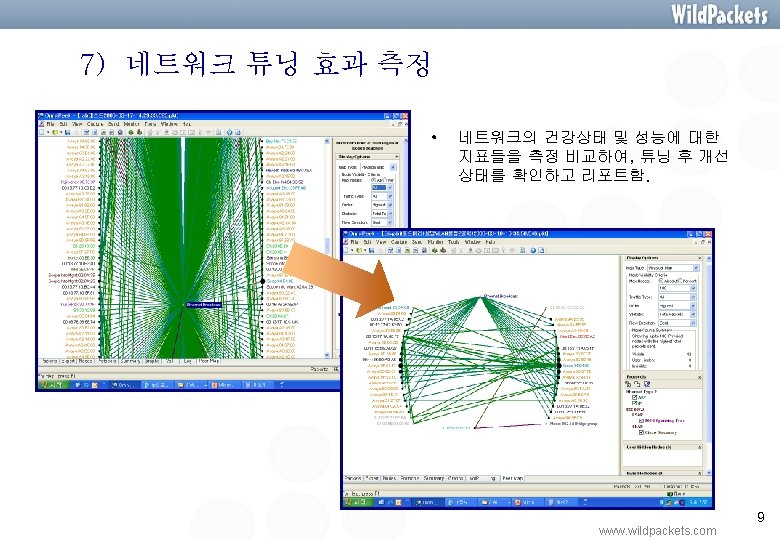
Task: Toggle the IP protocol checkbox
Action: pos(634,403)
